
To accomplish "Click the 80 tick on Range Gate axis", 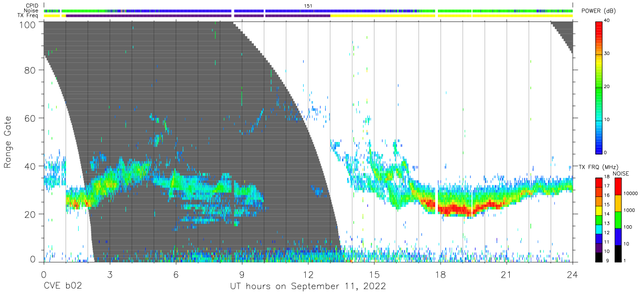I will [31, 70].
